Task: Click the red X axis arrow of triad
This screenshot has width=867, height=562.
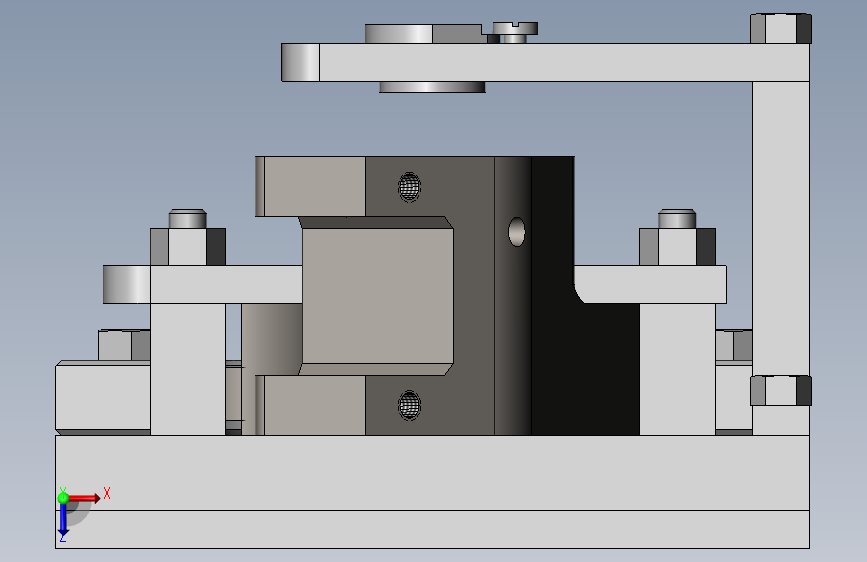Action: click(84, 498)
